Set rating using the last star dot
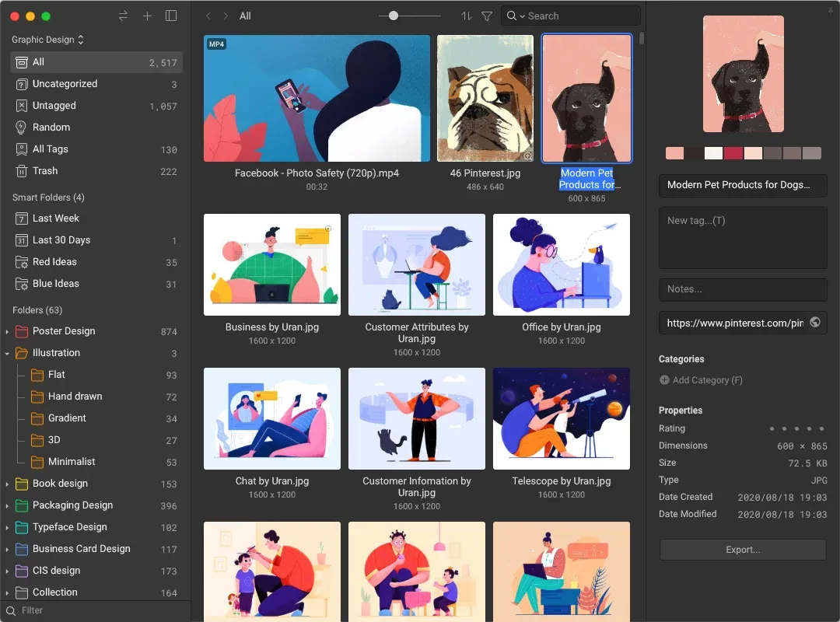 coord(822,428)
